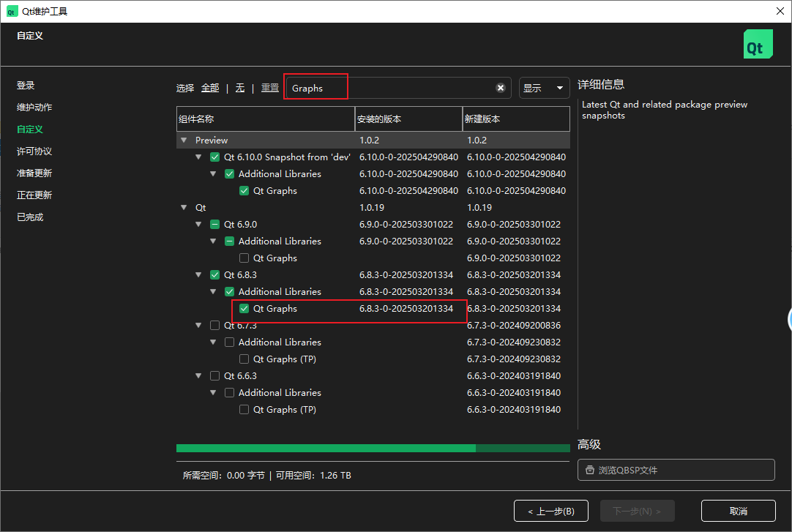The height and width of the screenshot is (532, 792).
Task: Click the 上一步(B) back button
Action: tap(550, 511)
